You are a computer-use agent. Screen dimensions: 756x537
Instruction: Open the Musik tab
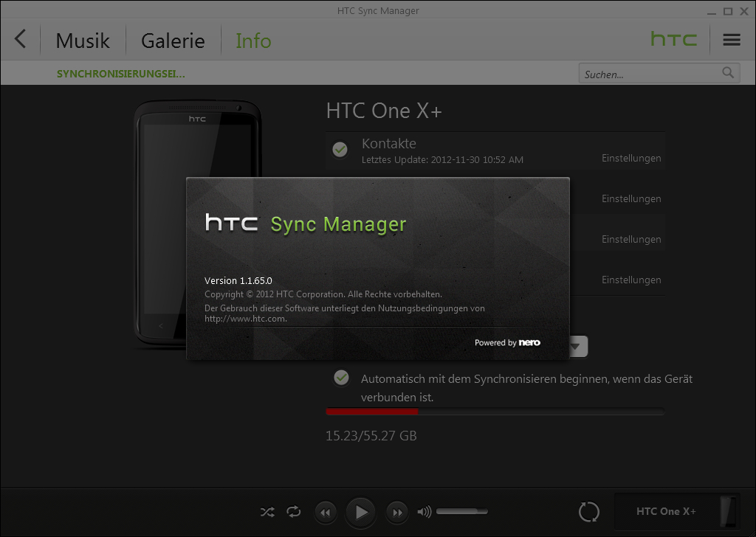tap(83, 41)
